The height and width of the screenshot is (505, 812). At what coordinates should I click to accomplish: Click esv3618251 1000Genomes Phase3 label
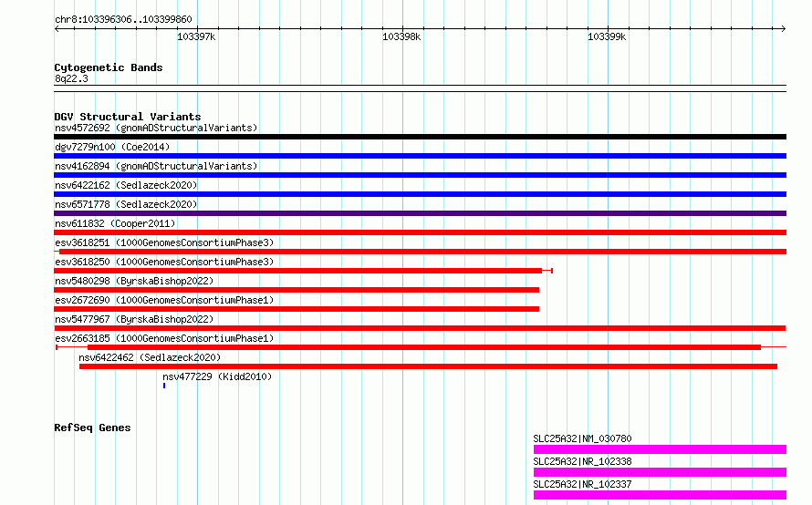point(164,242)
